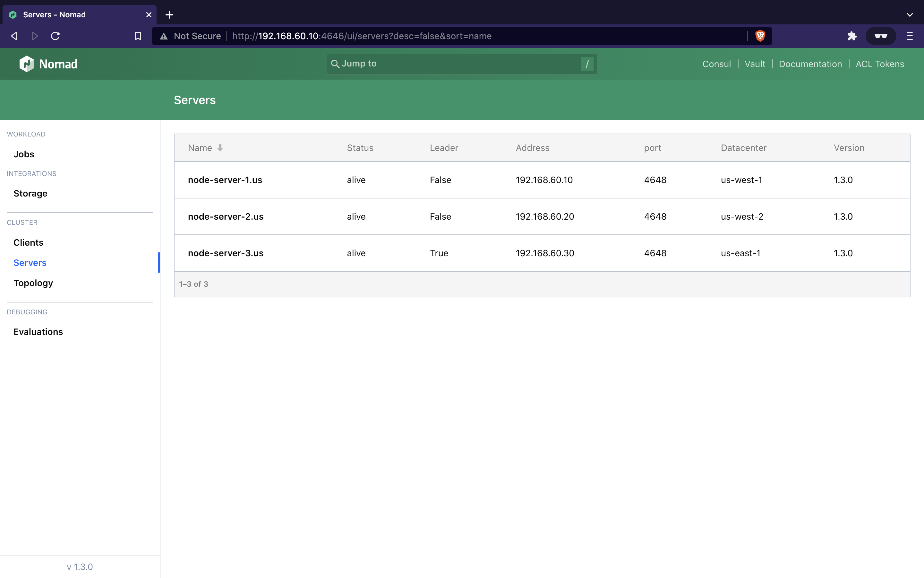This screenshot has width=924, height=578.
Task: Sort the table by Leader column
Action: coord(444,148)
